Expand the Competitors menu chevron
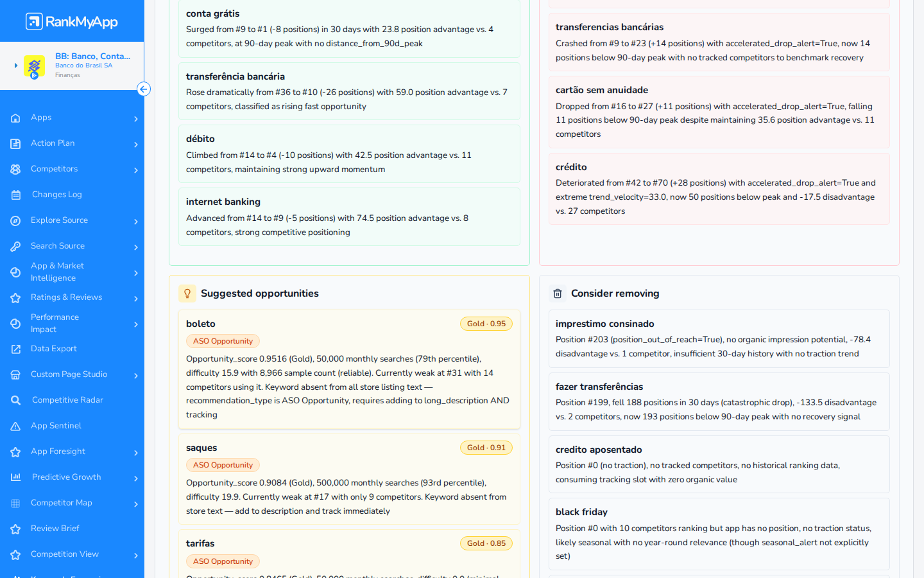The height and width of the screenshot is (578, 924). click(x=136, y=170)
